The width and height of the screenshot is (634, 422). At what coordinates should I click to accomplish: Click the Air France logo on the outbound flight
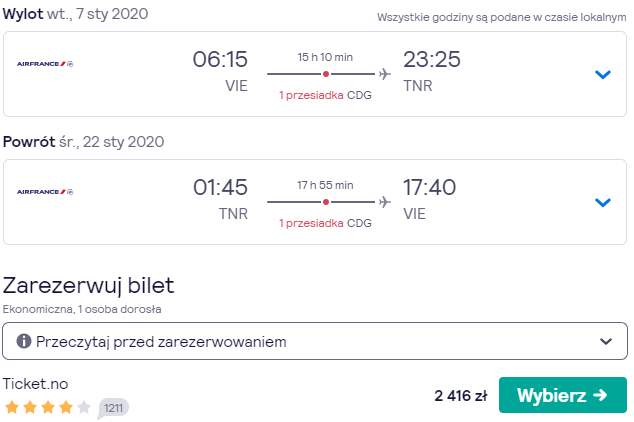(x=45, y=64)
